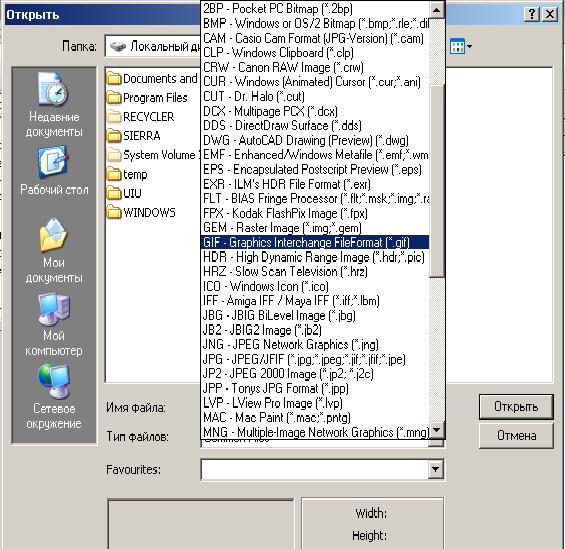The image size is (565, 549).
Task: Select highlighted GIF - Graphics Interchange FileFormat
Action: coord(315,242)
